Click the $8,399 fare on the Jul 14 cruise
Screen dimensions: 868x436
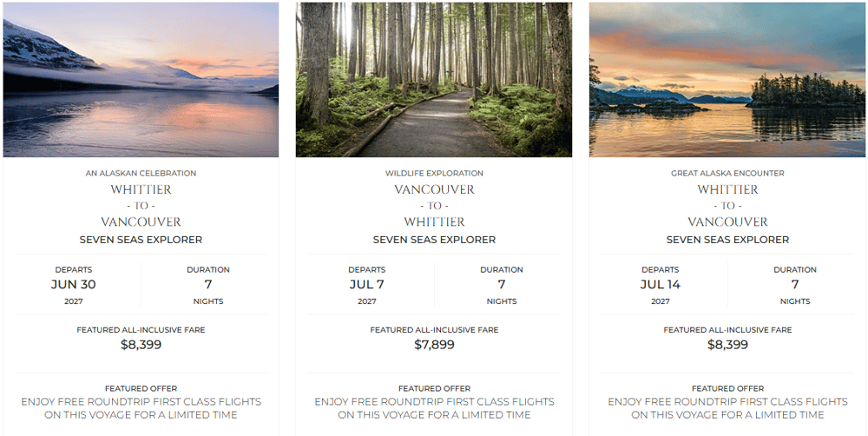click(x=727, y=345)
